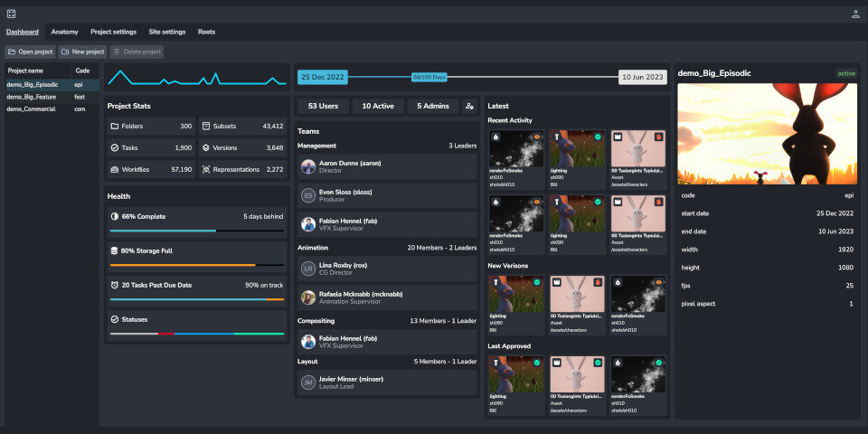
Task: Open the Project settings tab
Action: point(113,32)
